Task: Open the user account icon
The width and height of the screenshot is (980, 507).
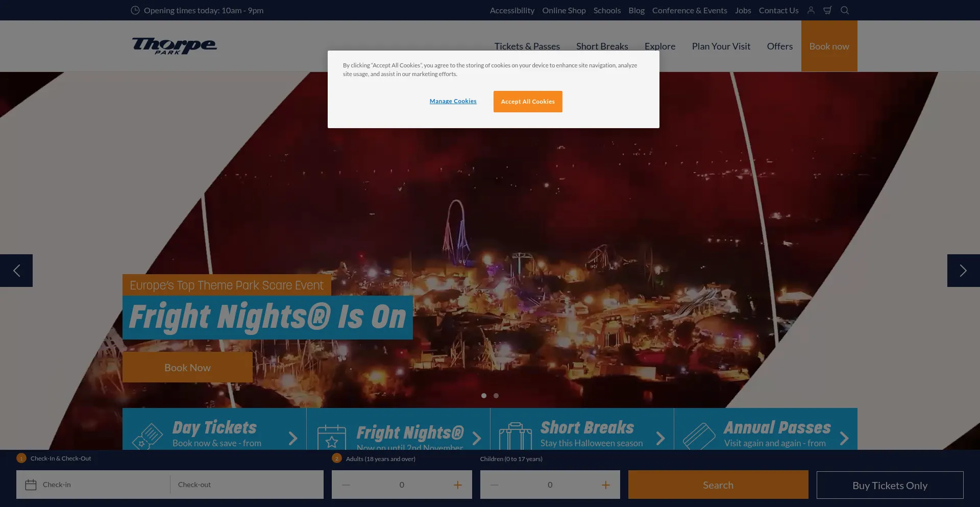Action: click(811, 10)
